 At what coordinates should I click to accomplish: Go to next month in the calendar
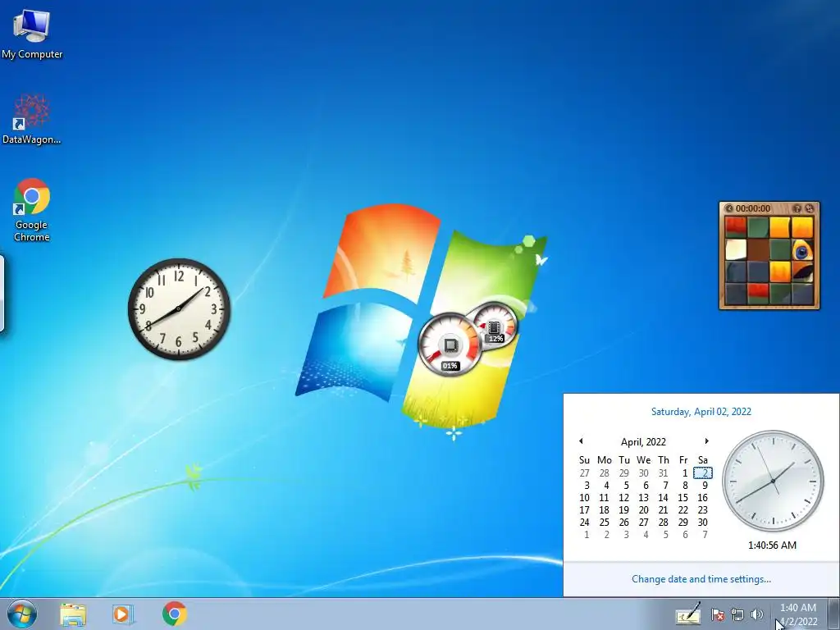(x=706, y=441)
